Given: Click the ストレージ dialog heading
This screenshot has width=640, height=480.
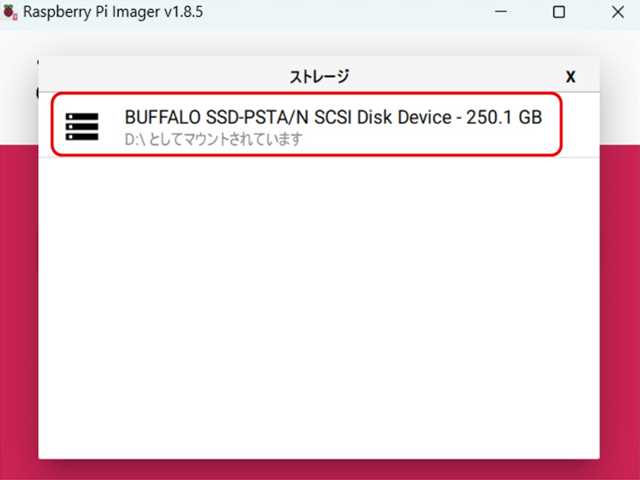Looking at the screenshot, I should [318, 77].
